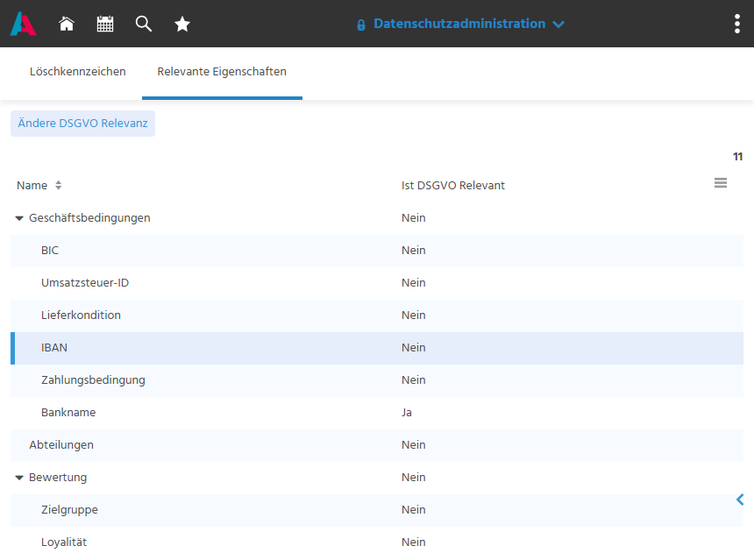Click the Ja value for Bankname
Screen dimensions: 754x560
(407, 413)
